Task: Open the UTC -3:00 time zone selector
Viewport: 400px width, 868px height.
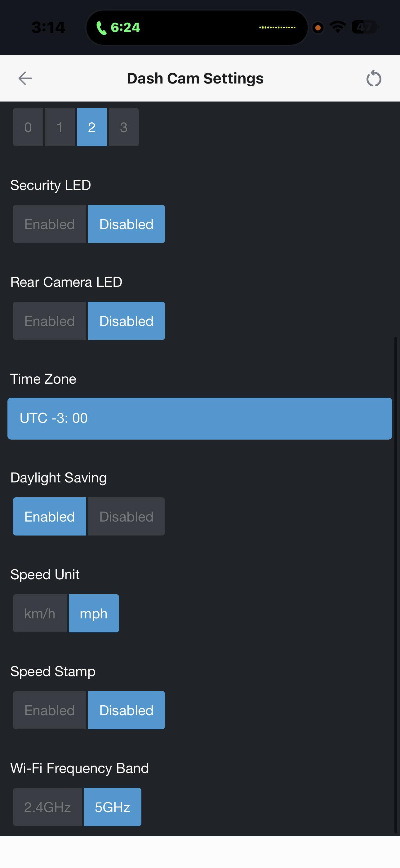Action: coord(200,418)
